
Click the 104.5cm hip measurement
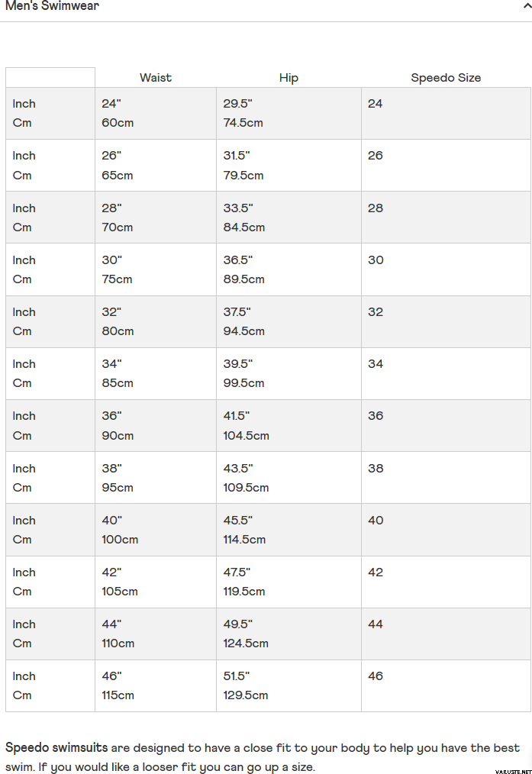click(x=247, y=436)
